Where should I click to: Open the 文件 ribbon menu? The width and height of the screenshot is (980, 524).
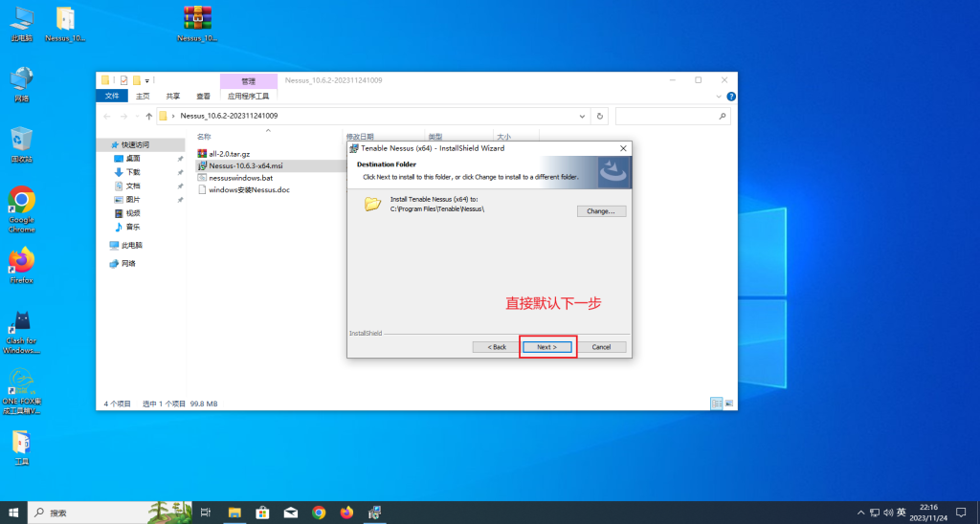coord(112,96)
